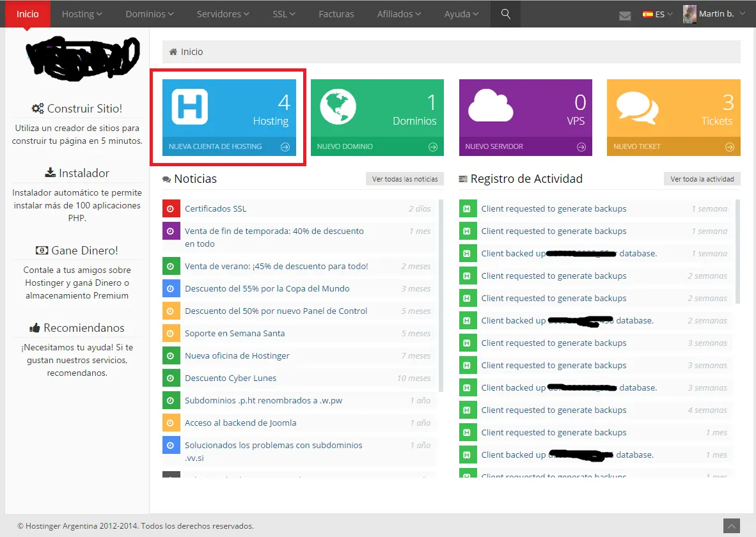Open the search magnifier icon in navbar
The height and width of the screenshot is (537, 756).
[505, 14]
